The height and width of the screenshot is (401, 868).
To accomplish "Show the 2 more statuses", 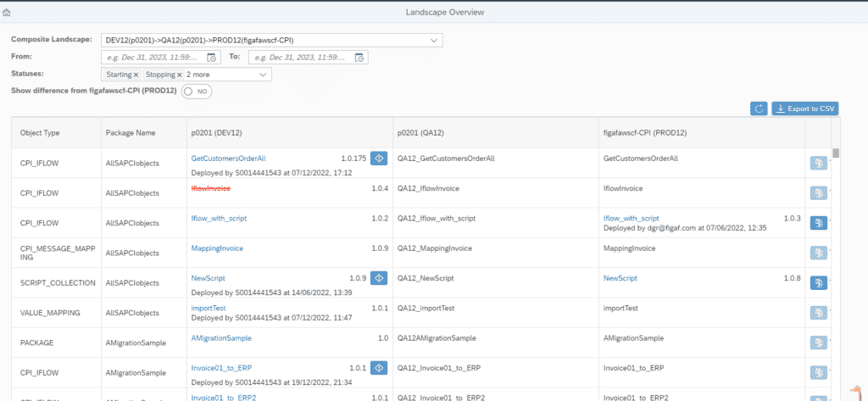I will click(x=198, y=75).
